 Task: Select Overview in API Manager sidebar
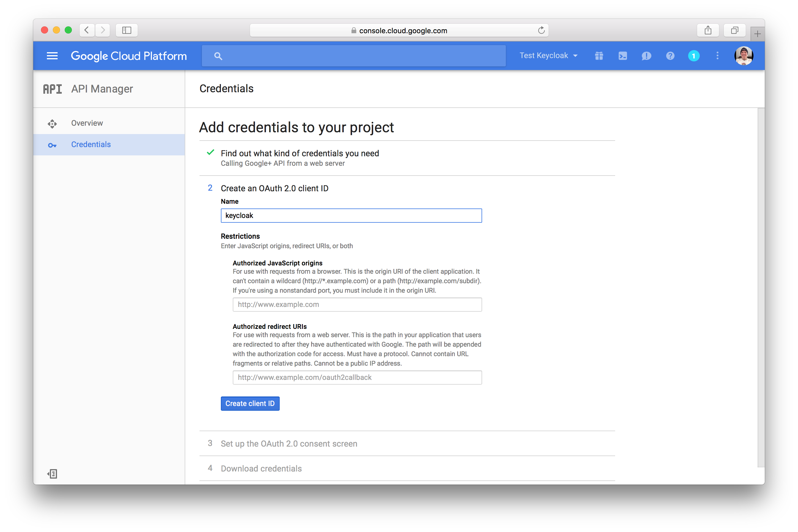coord(87,123)
